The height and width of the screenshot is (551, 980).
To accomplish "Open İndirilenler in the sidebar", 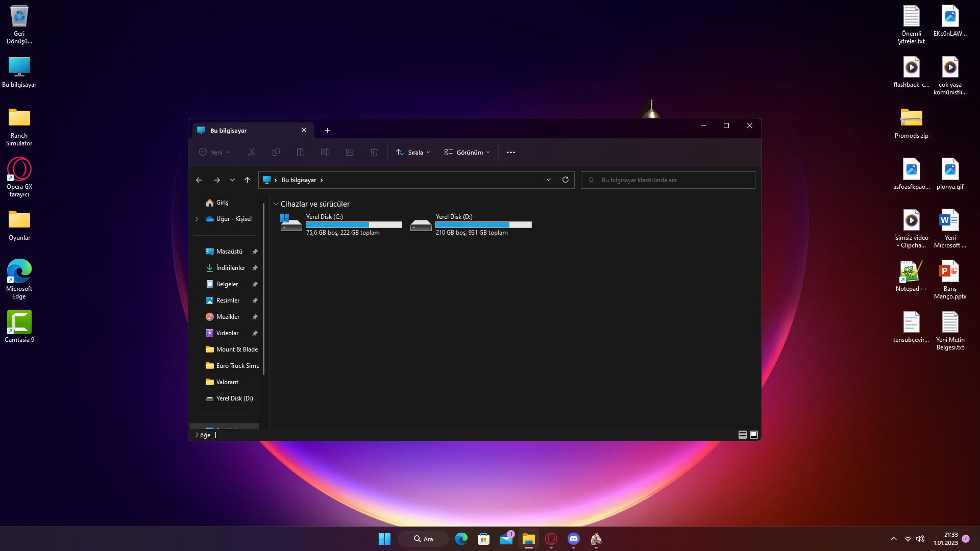I will [230, 268].
